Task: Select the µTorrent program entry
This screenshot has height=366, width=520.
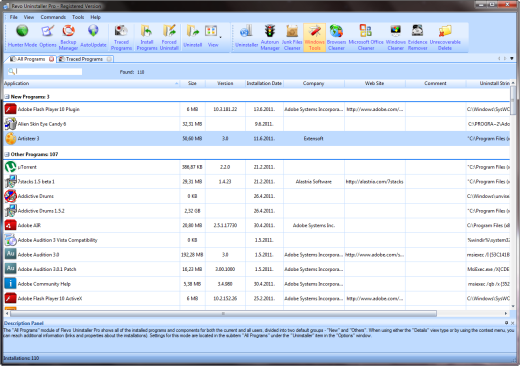Action: 257,167
